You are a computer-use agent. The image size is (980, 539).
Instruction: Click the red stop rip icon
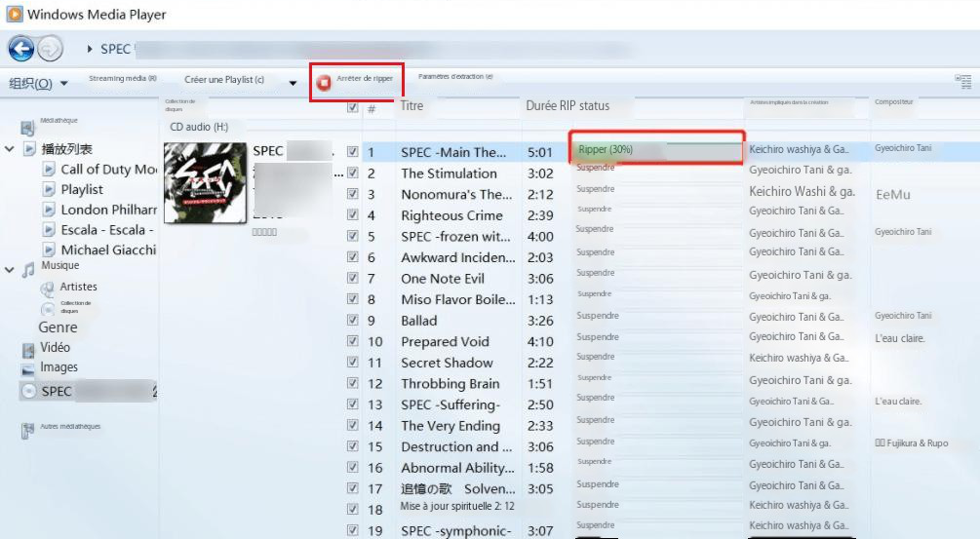click(323, 84)
